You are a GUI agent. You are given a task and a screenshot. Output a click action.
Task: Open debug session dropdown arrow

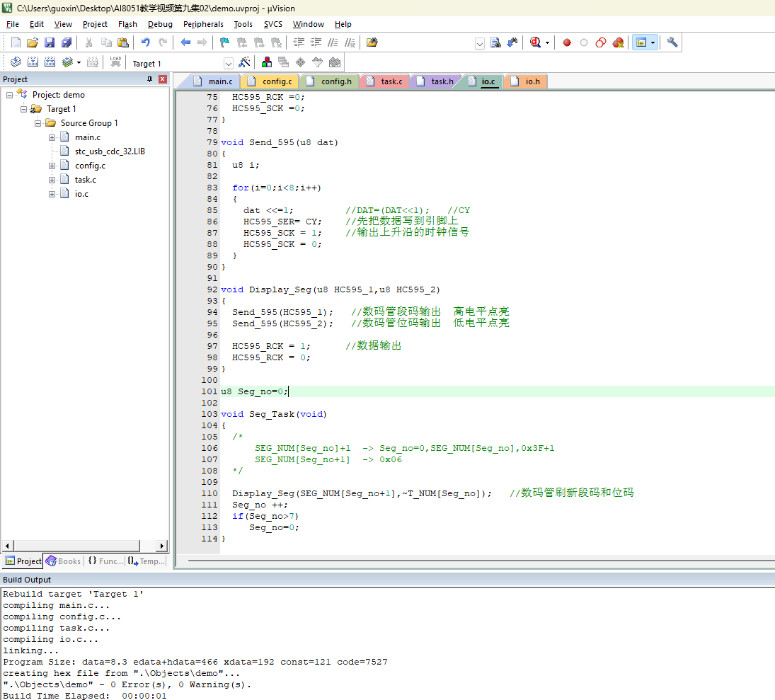coord(547,43)
